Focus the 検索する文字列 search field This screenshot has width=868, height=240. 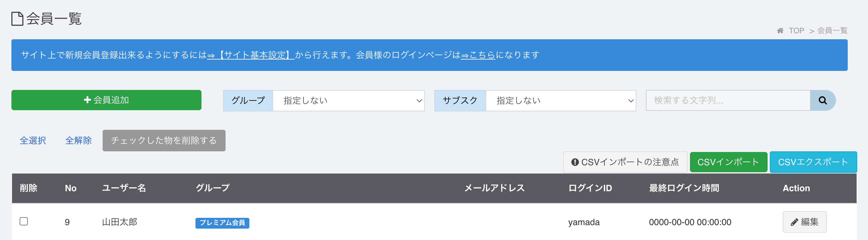point(728,100)
